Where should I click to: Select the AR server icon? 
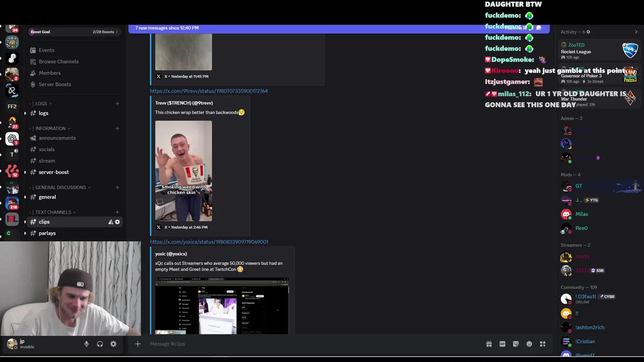point(12,42)
